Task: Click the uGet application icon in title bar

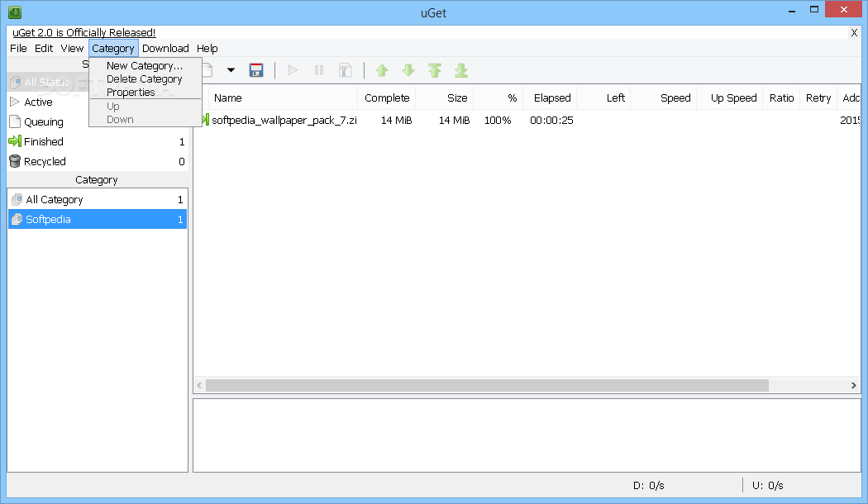Action: tap(15, 12)
